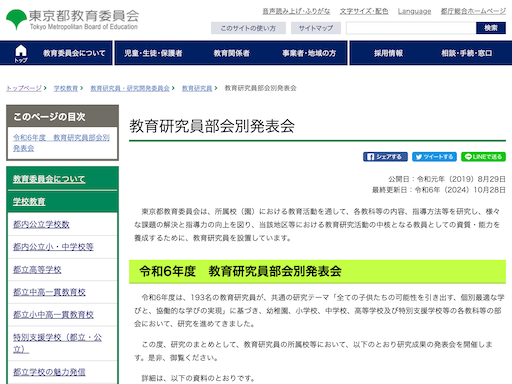This screenshot has height=384, width=512.
Task: Open sidebar 都立小中高一貫教育校 link
Action: [53, 314]
